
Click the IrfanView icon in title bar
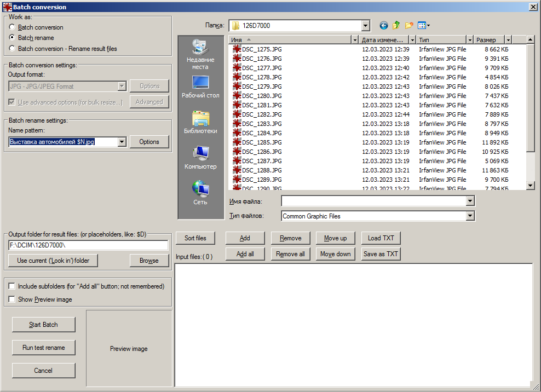pos(7,7)
